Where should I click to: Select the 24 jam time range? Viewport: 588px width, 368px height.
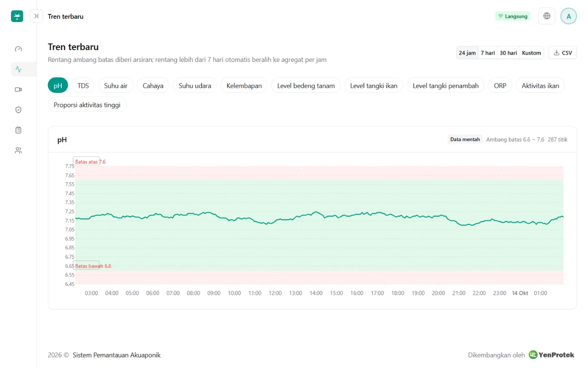point(467,53)
